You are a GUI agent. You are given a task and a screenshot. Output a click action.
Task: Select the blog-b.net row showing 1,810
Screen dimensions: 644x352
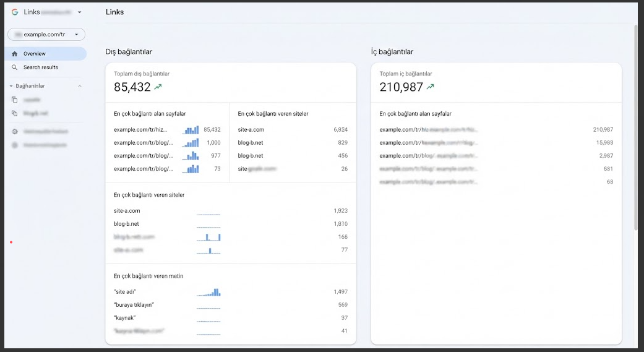coord(231,224)
